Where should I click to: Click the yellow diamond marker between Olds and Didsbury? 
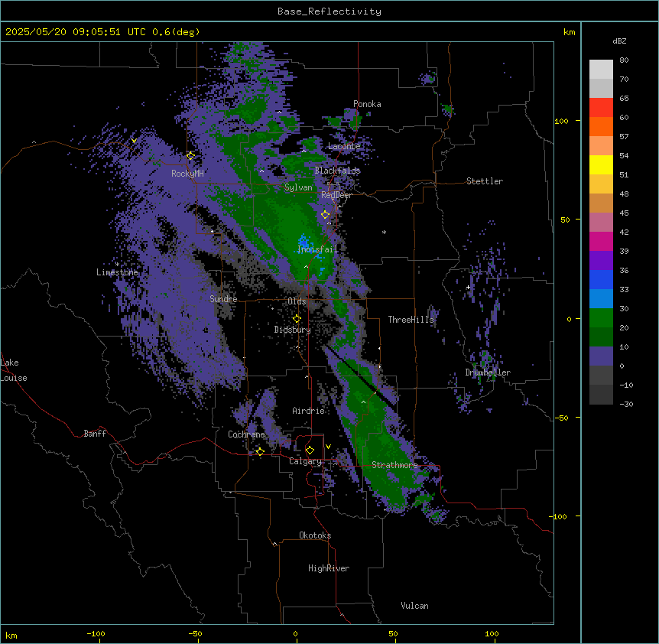coord(297,319)
